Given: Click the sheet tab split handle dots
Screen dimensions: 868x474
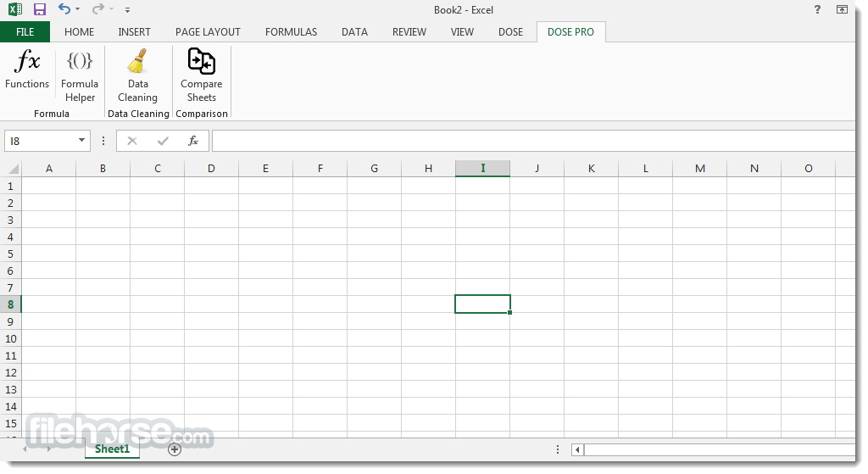Looking at the screenshot, I should [x=558, y=449].
